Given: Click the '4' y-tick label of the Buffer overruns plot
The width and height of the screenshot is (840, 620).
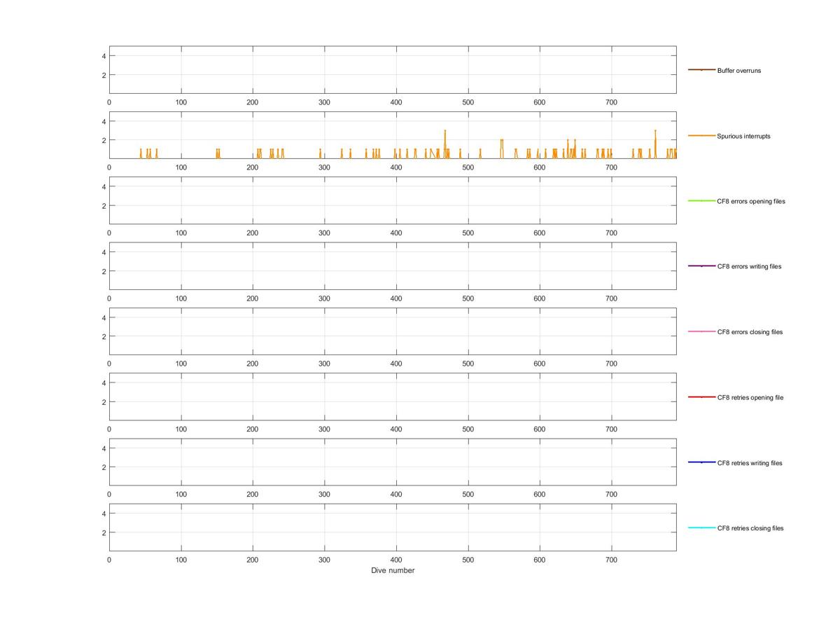Looking at the screenshot, I should pyautogui.click(x=103, y=56).
